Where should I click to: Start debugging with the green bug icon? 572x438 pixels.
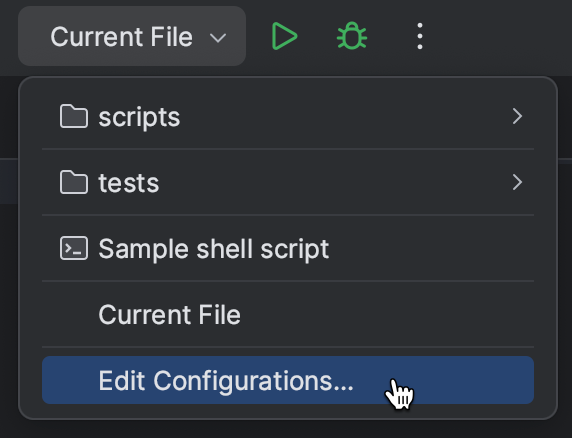click(352, 36)
